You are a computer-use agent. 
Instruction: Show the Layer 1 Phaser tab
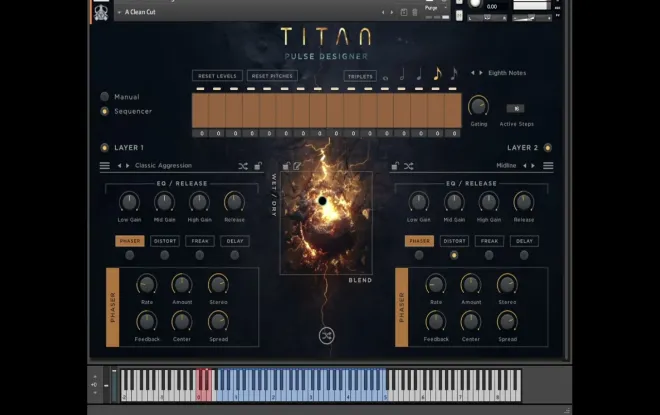coord(130,241)
